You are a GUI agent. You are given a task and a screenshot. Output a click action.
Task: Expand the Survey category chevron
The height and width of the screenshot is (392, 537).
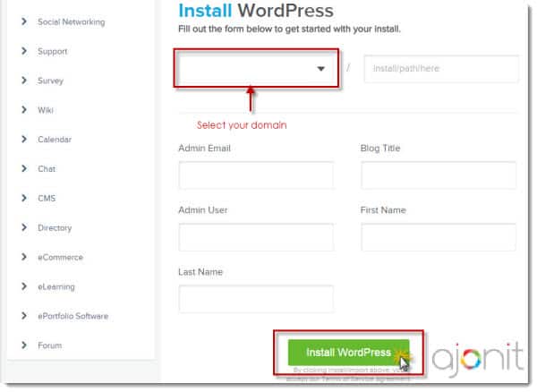tap(24, 81)
